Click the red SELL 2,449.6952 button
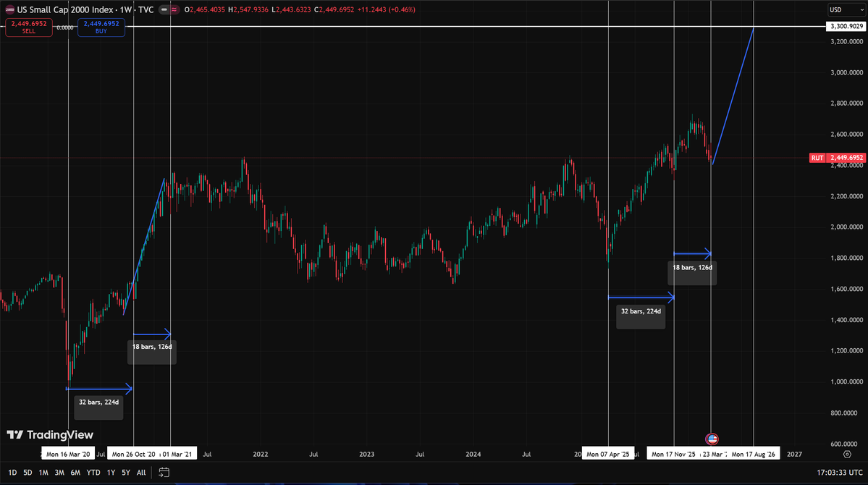Screen dimensions: 868x485 pyautogui.click(x=29, y=27)
